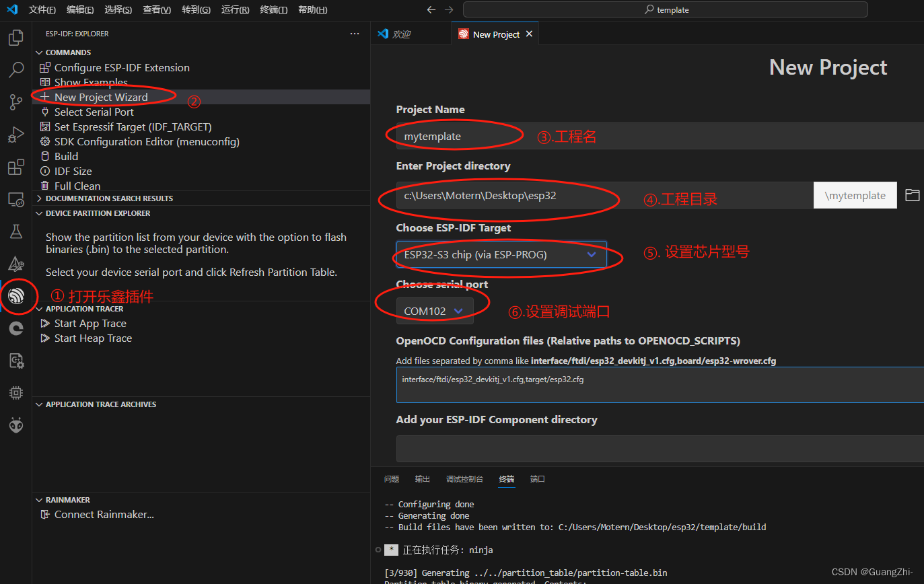Open the 文件(F) menu
The height and width of the screenshot is (584, 924).
coord(42,9)
